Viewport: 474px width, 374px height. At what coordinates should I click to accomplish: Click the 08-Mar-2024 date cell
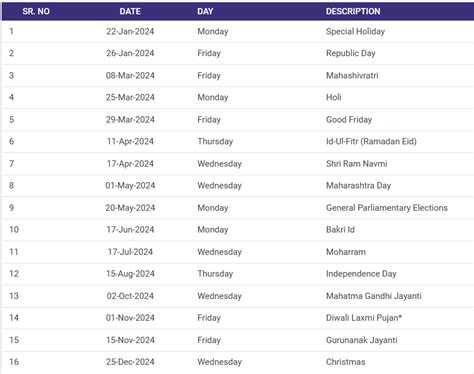tap(130, 75)
